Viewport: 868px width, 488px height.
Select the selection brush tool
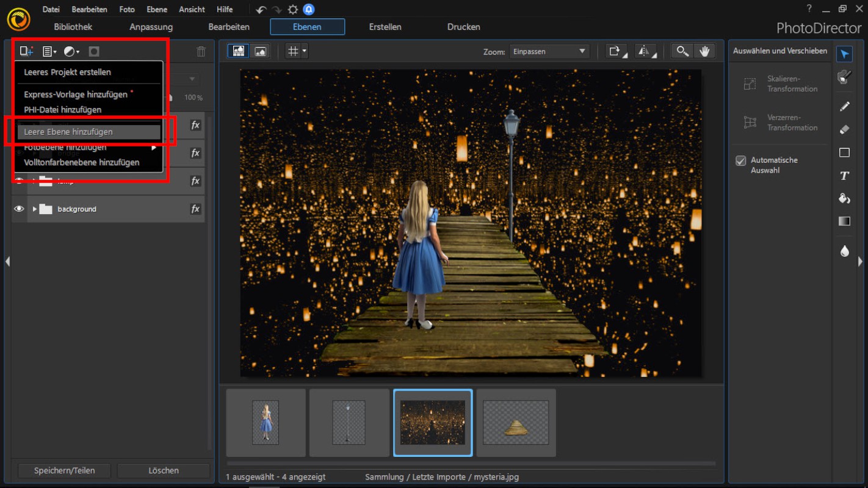pos(845,77)
